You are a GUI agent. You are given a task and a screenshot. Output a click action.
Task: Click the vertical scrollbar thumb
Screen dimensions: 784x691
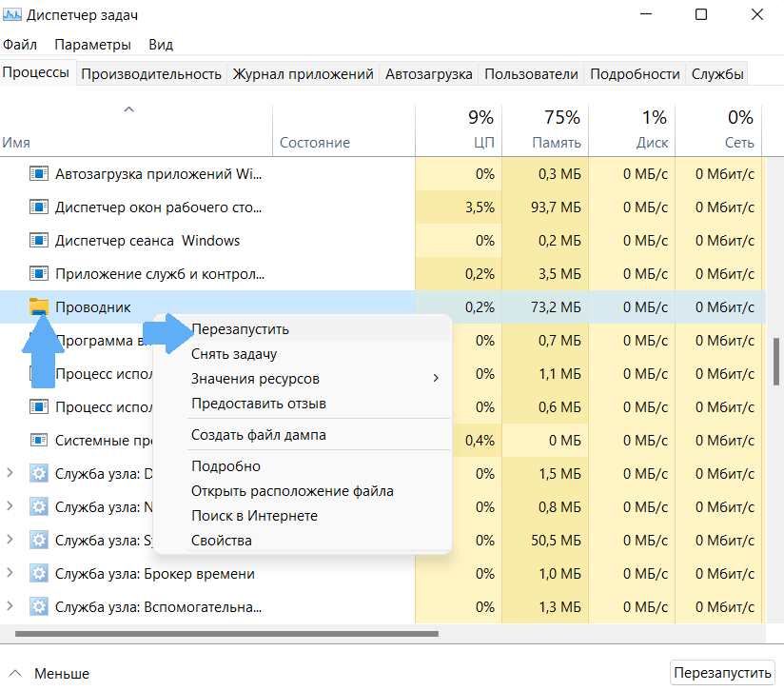[776, 362]
